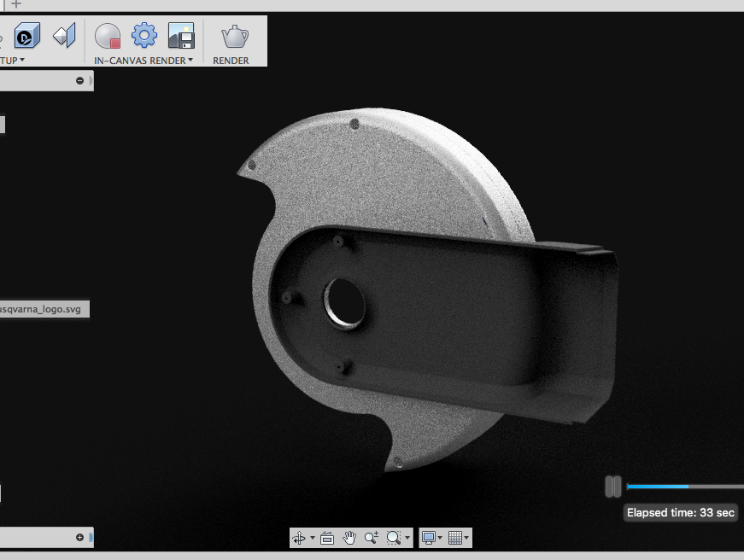Expand the Display Settings dropdown arrow

click(440, 538)
